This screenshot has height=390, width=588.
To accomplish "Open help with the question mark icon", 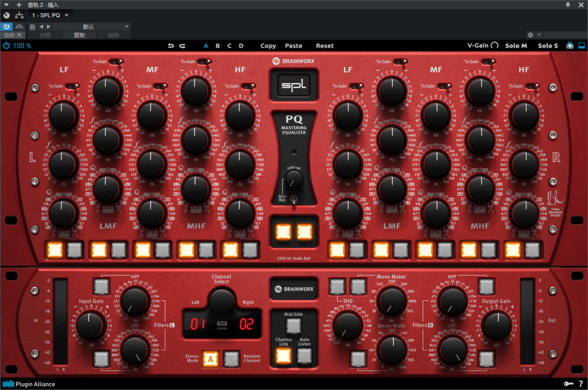I will pos(581,384).
